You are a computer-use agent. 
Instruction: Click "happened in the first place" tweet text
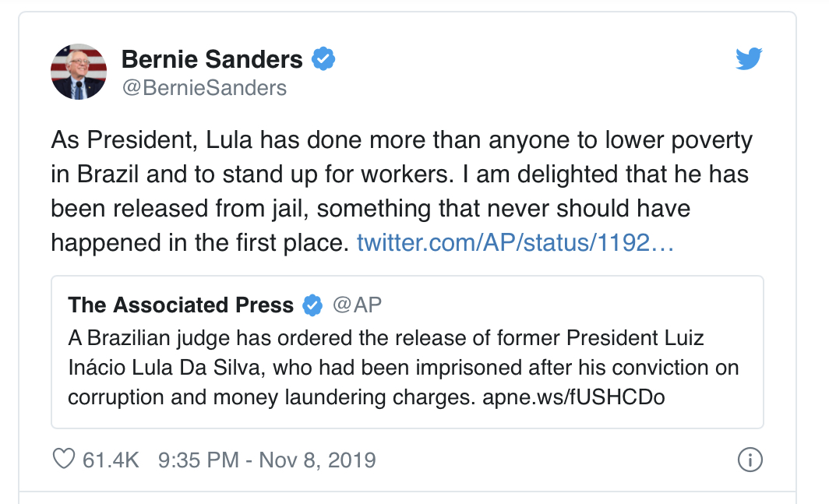199,243
